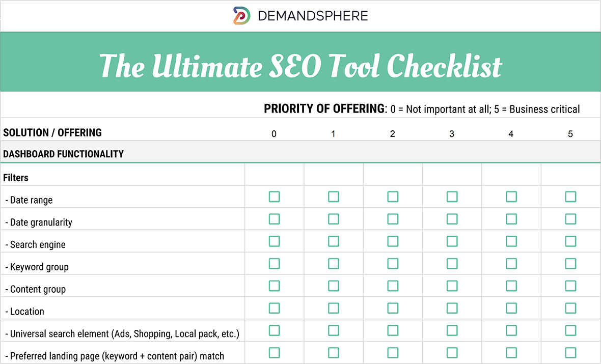Viewport: 601px width, 364px height.
Task: Check priority 2 for Universal search element
Action: click(393, 330)
